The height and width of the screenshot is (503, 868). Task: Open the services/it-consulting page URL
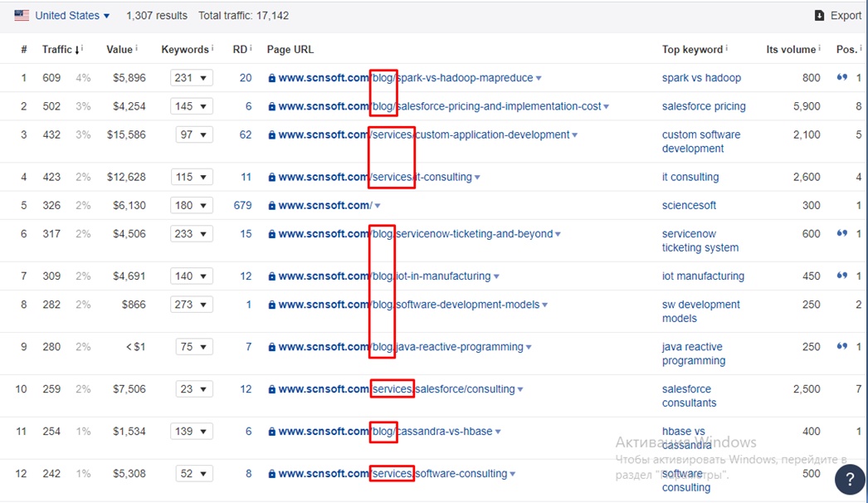coord(375,178)
